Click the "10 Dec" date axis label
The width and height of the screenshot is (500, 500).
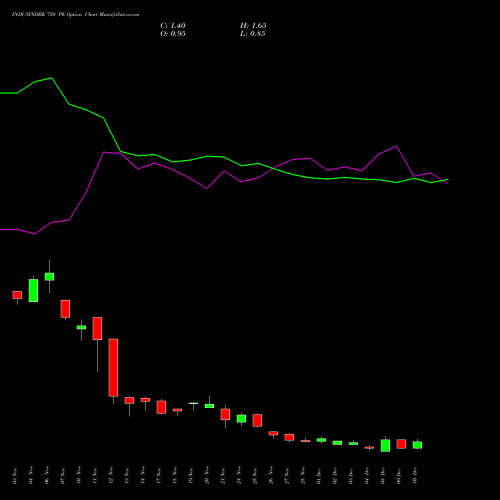coord(415,475)
